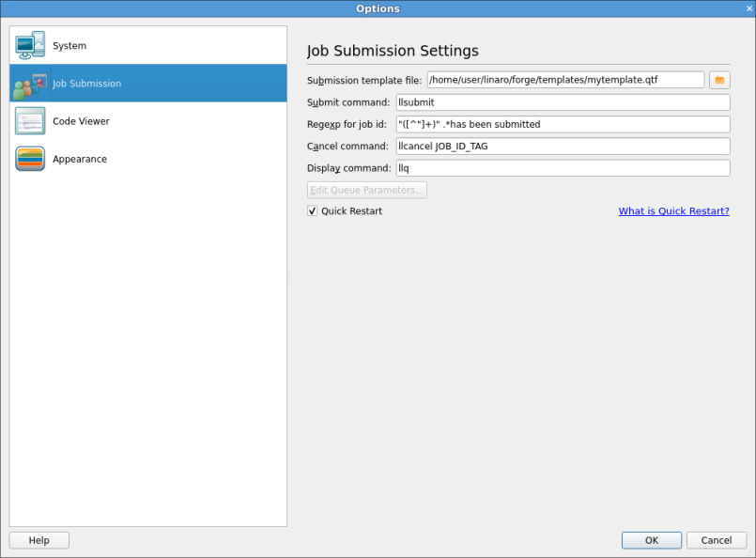Click the Code Viewer document icon
This screenshot has width=756, height=558.
[x=30, y=121]
